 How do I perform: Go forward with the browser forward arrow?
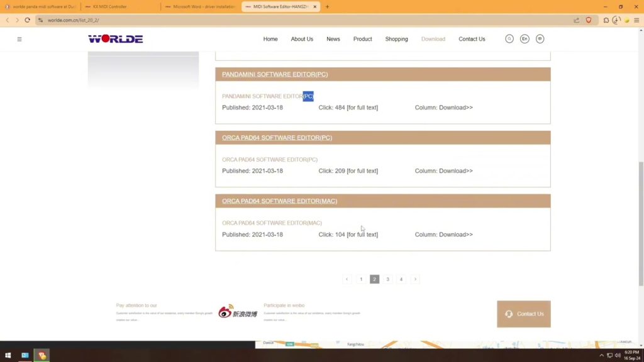pyautogui.click(x=17, y=20)
